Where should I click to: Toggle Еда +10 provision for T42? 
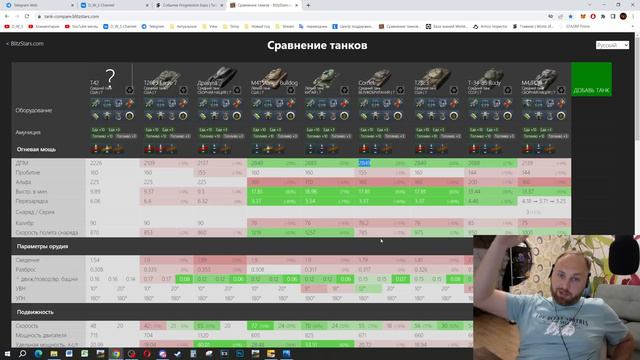[x=98, y=130]
